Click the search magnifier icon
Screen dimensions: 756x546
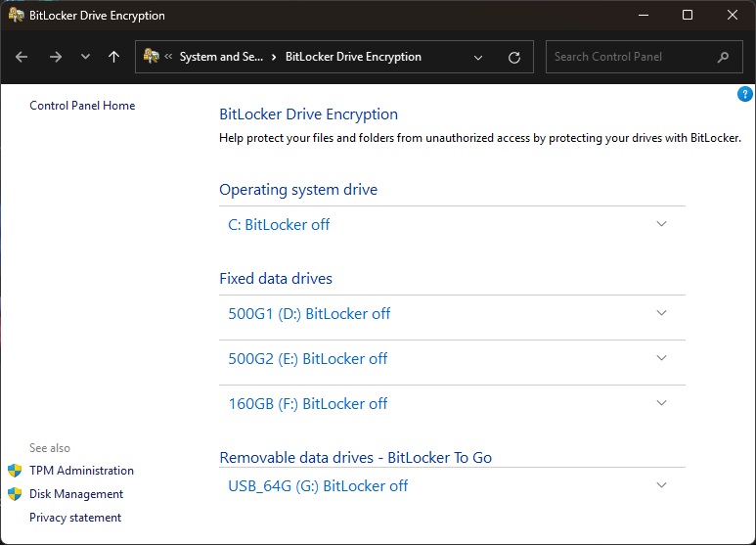(x=723, y=57)
